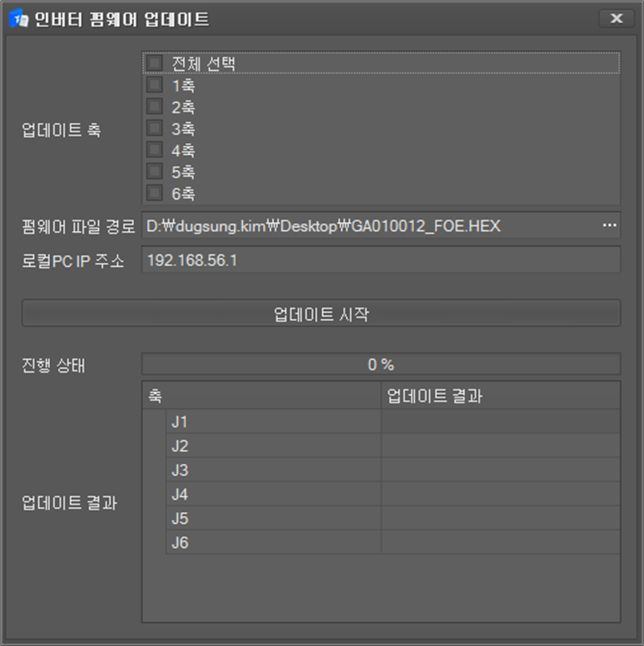The image size is (644, 646).
Task: Select the 3축 axis checkbox
Action: pyautogui.click(x=155, y=129)
